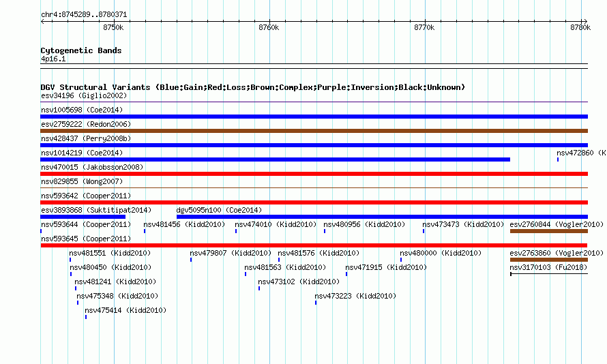Select the 4p16.1 band label
Image resolution: width=607 pixels, height=364 pixels.
click(53, 59)
